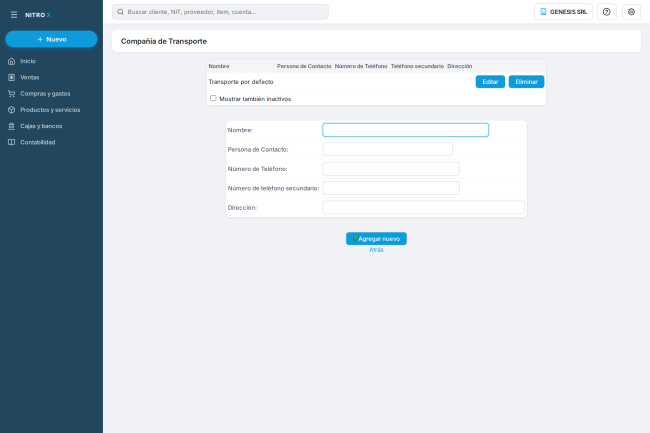Click the Nuevo button
This screenshot has width=650, height=433.
[51, 39]
